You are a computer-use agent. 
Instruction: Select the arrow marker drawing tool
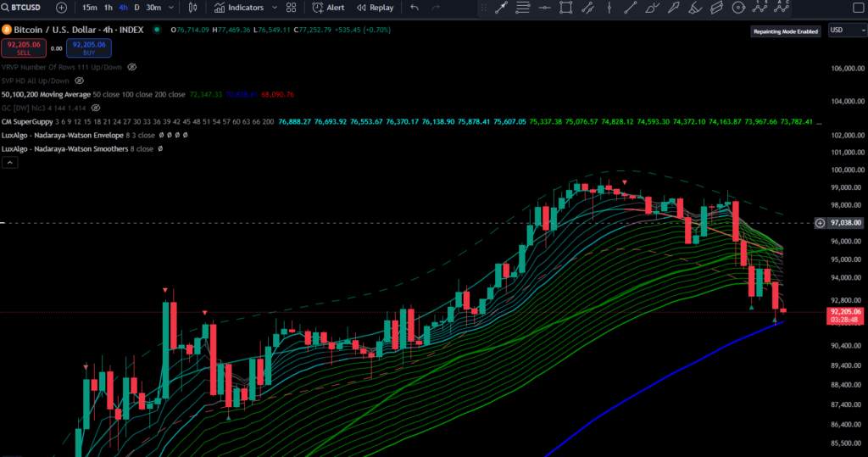pyautogui.click(x=502, y=8)
